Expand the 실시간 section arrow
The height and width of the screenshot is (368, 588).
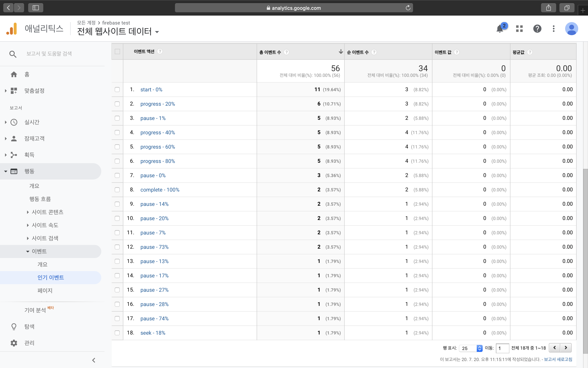point(6,122)
